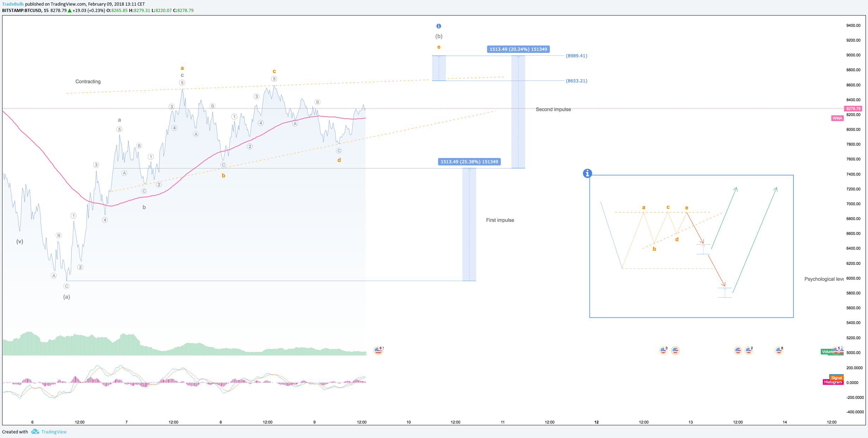This screenshot has width=868, height=438.
Task: Open the economic event flag numbered 6
Action: pos(378,350)
